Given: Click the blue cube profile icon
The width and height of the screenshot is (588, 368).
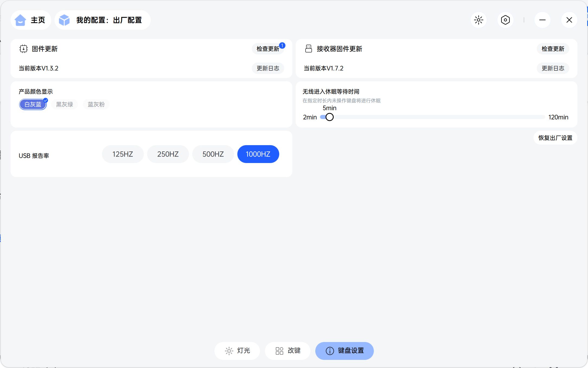Looking at the screenshot, I should pos(64,20).
